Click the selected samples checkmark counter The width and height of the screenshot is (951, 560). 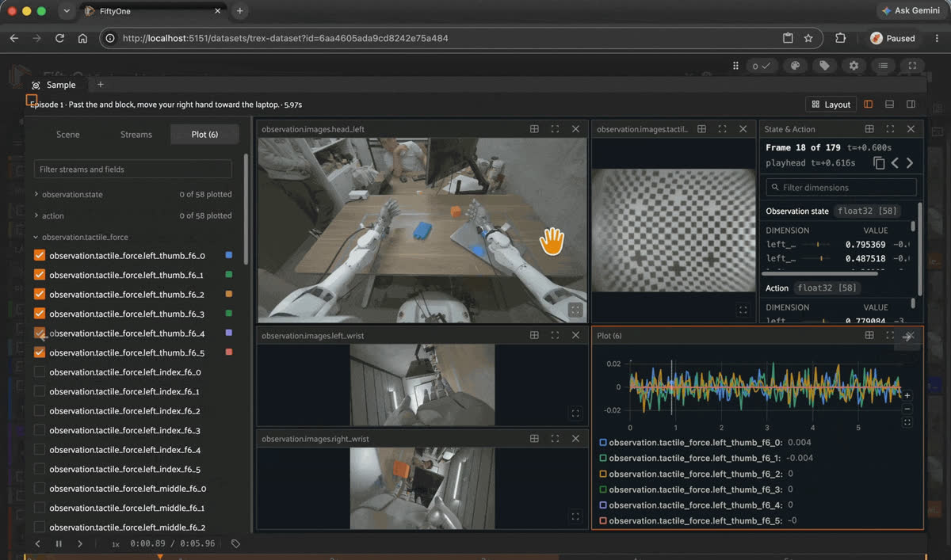(x=761, y=66)
